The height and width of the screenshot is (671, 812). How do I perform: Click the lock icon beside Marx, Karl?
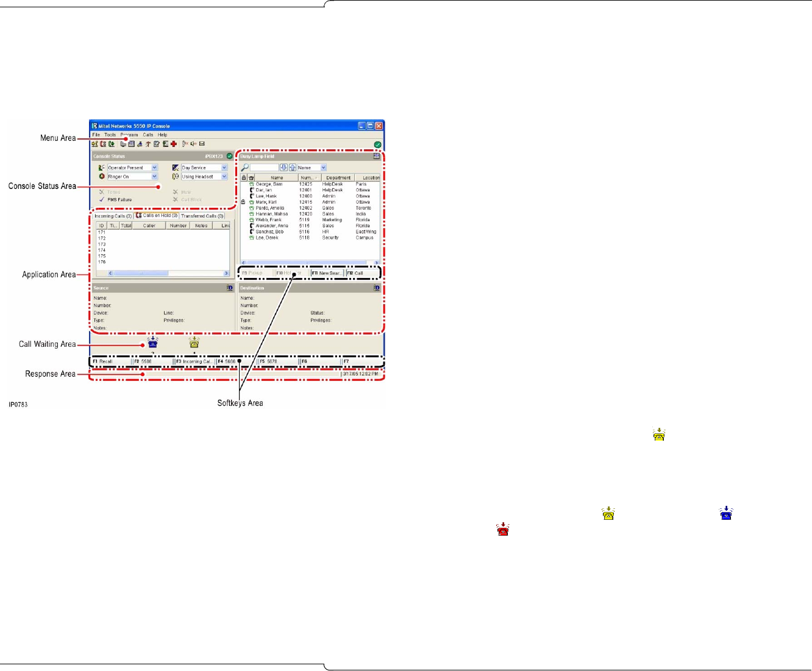(x=244, y=202)
